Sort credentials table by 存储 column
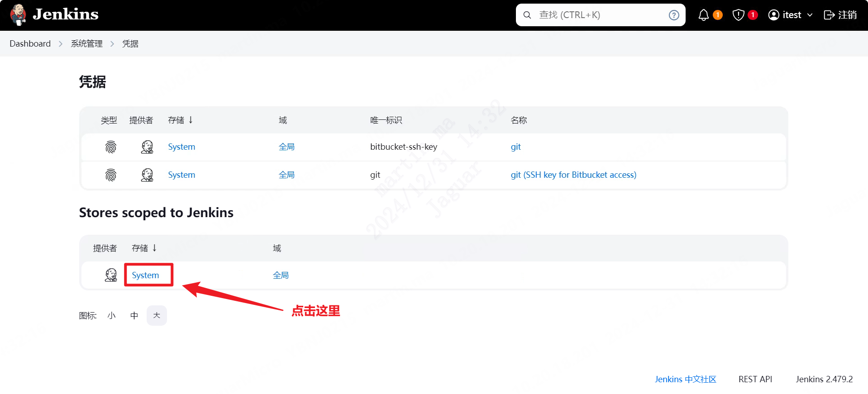 coord(180,120)
